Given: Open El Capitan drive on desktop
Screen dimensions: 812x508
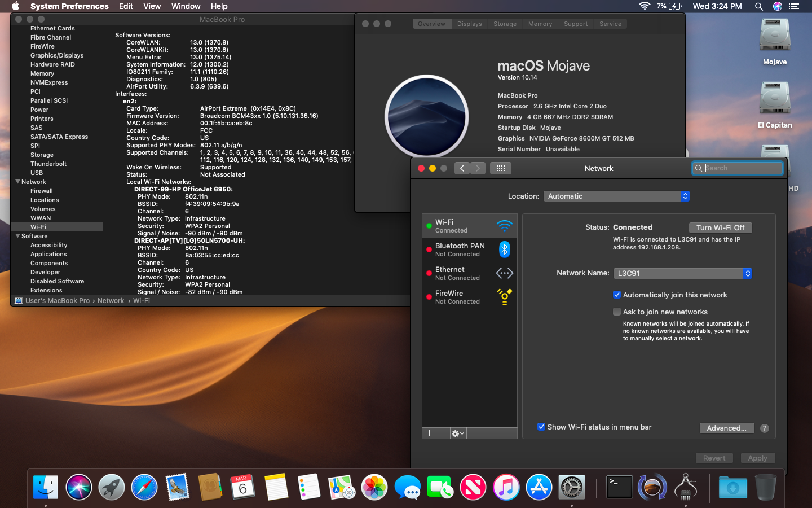Looking at the screenshot, I should tap(775, 105).
